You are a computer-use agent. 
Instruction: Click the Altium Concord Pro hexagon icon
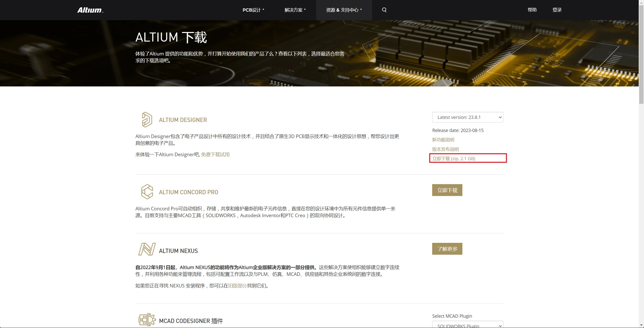(x=147, y=192)
